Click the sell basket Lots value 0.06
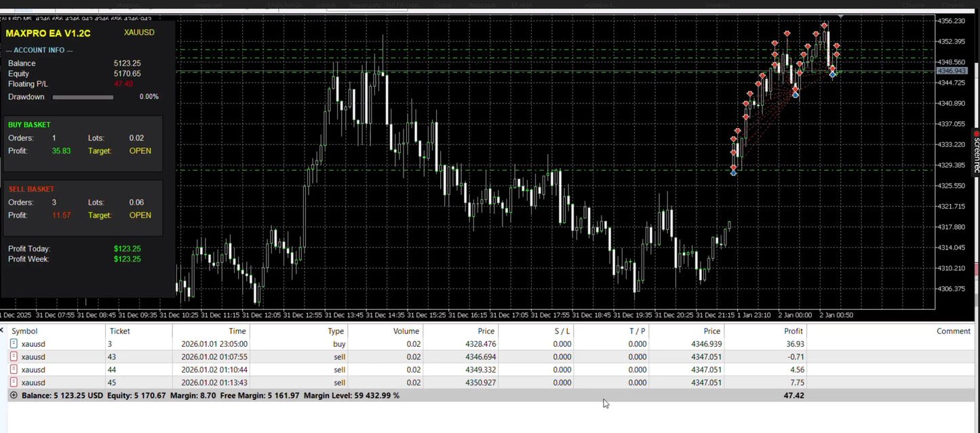 (136, 203)
